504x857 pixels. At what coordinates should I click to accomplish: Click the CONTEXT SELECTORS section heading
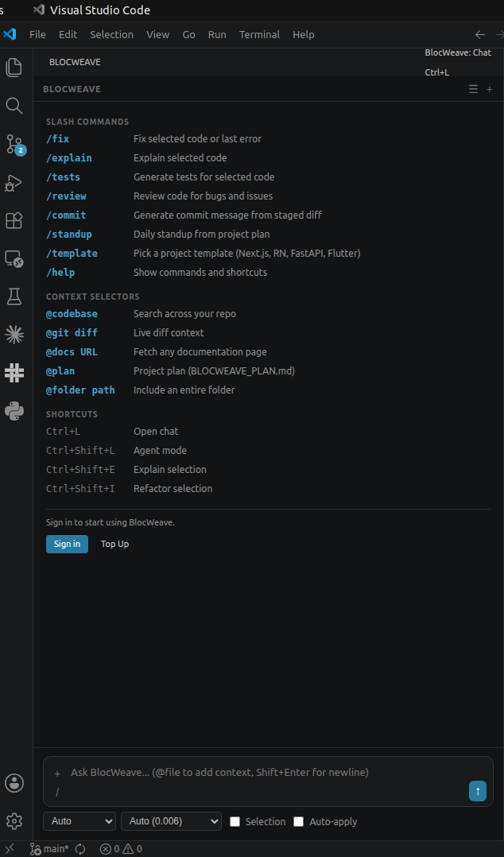coord(93,297)
